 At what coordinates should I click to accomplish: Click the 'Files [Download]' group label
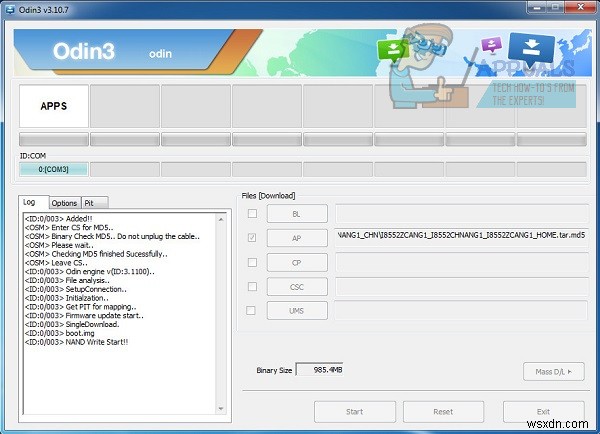coord(268,196)
